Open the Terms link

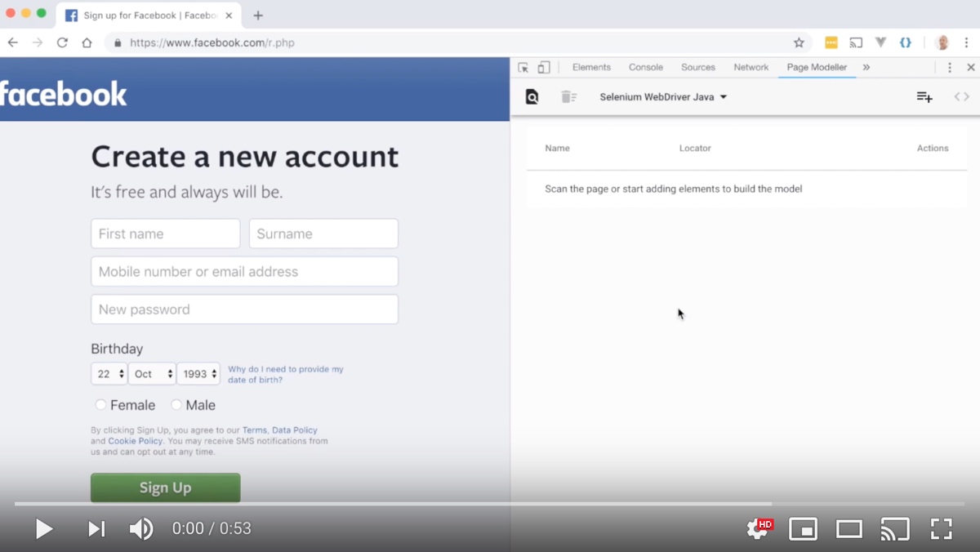(x=255, y=430)
